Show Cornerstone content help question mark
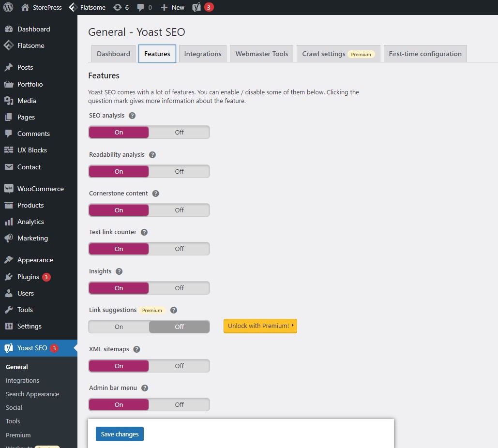498x448 pixels. point(156,194)
